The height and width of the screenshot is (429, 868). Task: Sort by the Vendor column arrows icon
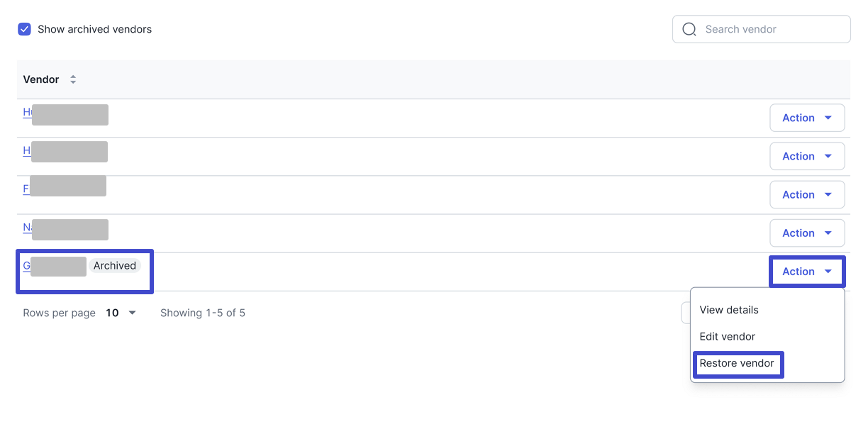coord(73,79)
